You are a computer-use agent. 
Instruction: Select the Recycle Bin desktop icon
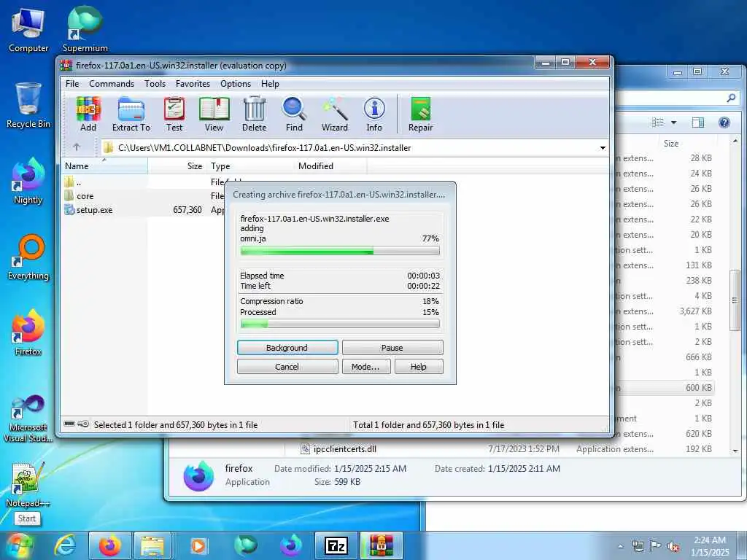tap(28, 106)
